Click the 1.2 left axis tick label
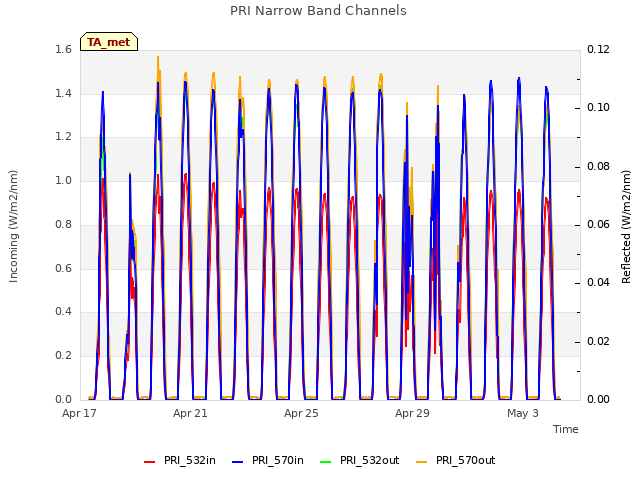Screen dimensions: 640x480 coord(64,137)
